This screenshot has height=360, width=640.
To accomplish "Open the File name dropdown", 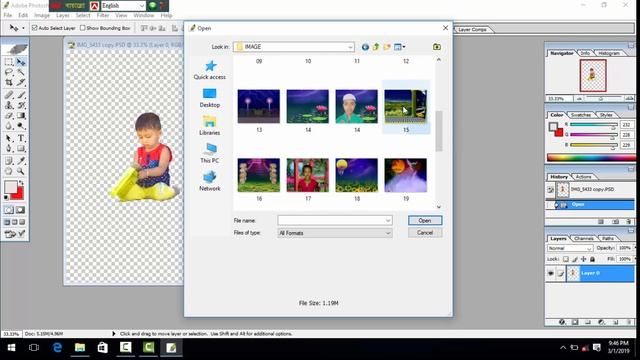I will point(388,220).
